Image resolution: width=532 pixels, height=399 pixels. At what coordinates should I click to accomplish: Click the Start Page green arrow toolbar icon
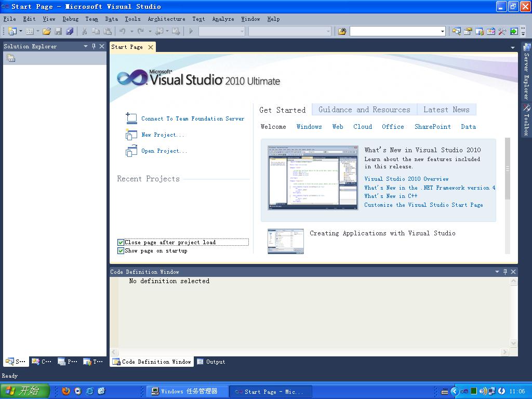pos(514,31)
